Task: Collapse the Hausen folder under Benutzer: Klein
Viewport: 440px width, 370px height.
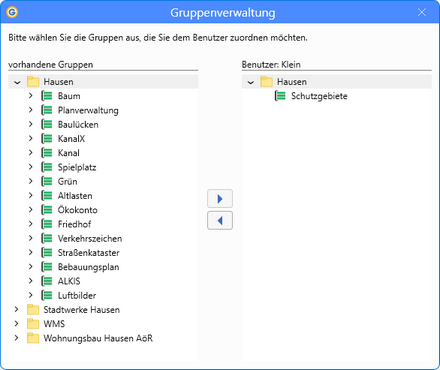Action: [251, 82]
